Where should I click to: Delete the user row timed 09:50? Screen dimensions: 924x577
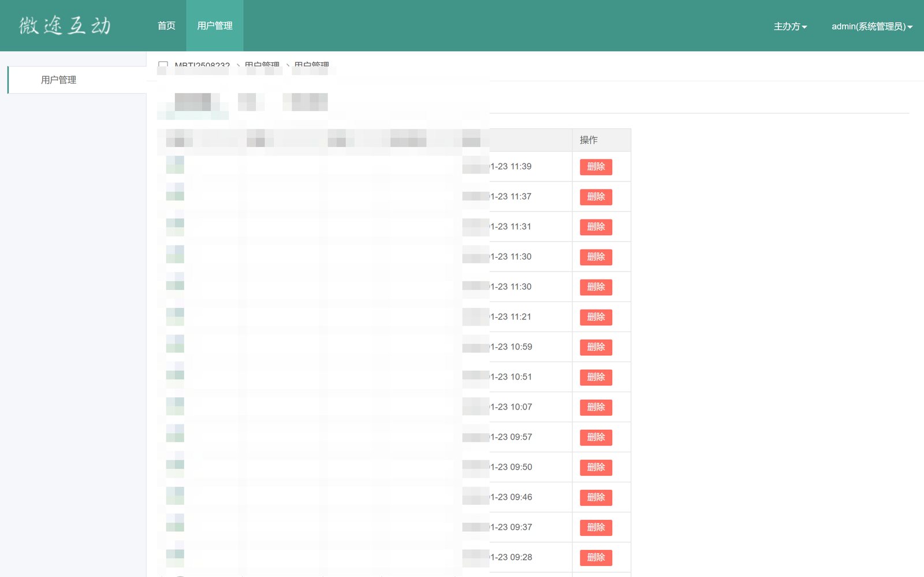[x=596, y=467]
